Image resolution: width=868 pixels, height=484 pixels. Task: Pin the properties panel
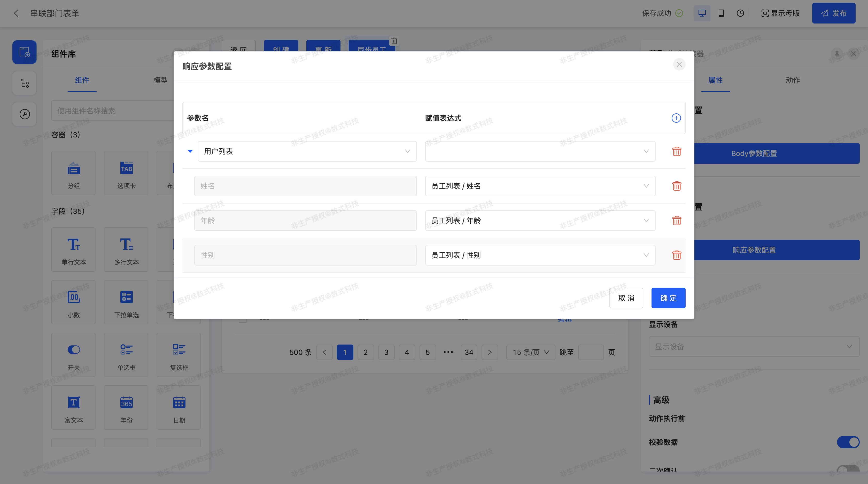[x=837, y=54]
